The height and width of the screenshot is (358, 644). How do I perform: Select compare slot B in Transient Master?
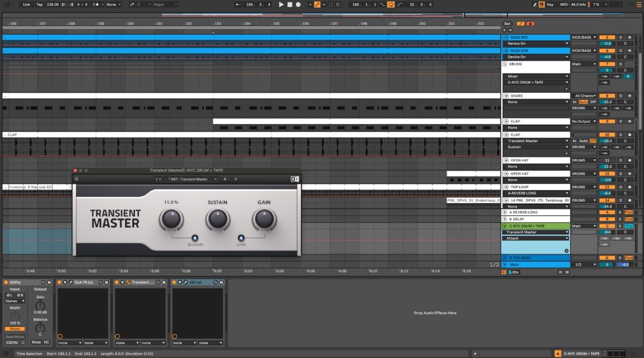point(235,179)
